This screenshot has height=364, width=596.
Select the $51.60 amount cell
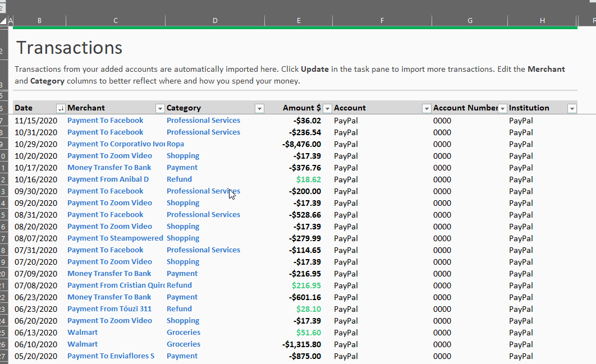pos(309,333)
